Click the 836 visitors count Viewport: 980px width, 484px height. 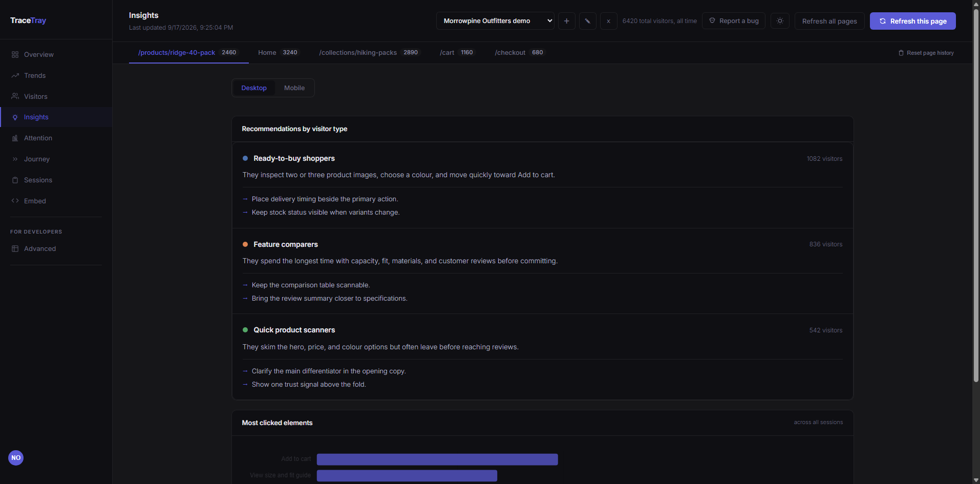click(826, 244)
